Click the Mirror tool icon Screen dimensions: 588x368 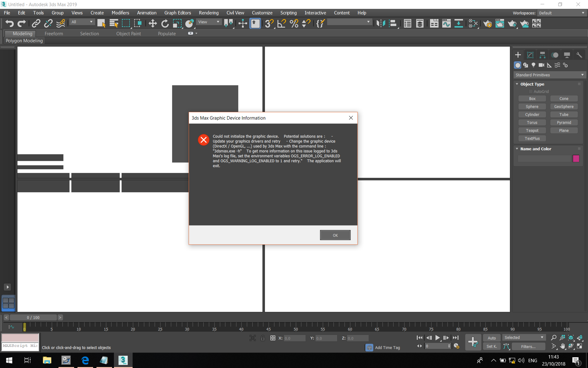381,23
